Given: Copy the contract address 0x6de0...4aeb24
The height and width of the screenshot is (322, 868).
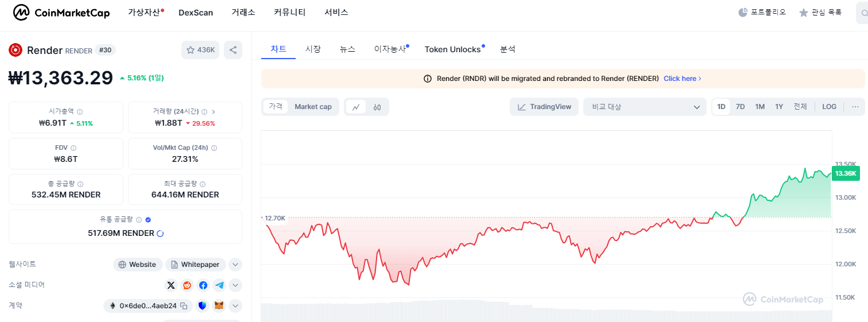Looking at the screenshot, I should point(184,306).
